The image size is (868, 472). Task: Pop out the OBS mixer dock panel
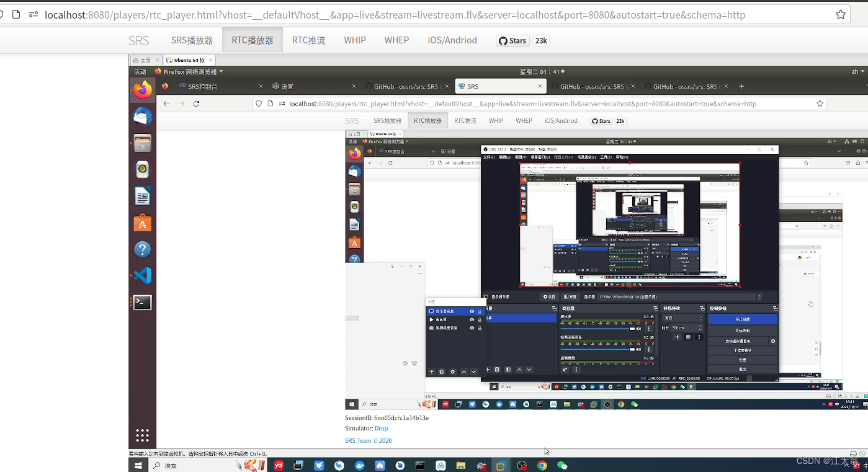pos(655,308)
